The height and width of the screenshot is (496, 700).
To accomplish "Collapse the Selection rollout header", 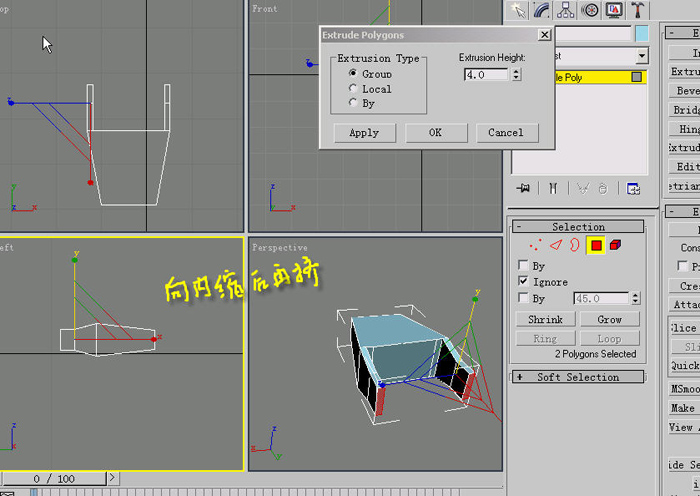I will click(x=578, y=226).
